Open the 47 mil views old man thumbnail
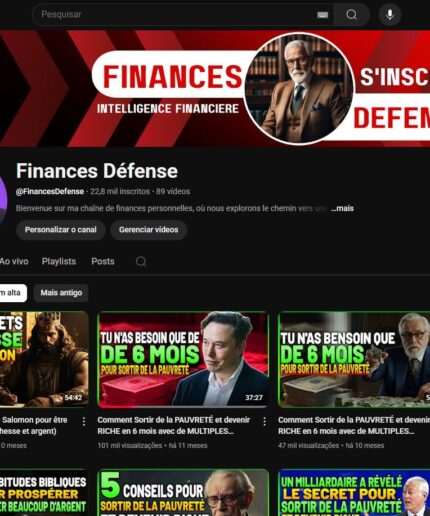The image size is (430, 516). click(354, 359)
